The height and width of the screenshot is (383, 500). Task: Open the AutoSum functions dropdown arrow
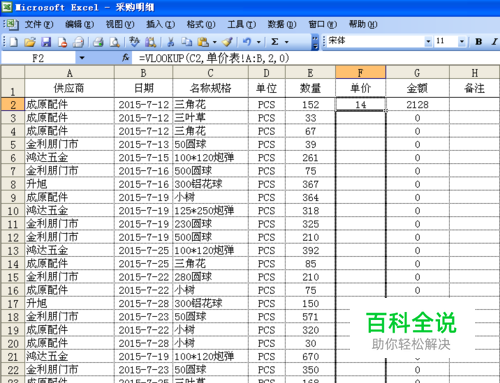(x=286, y=42)
